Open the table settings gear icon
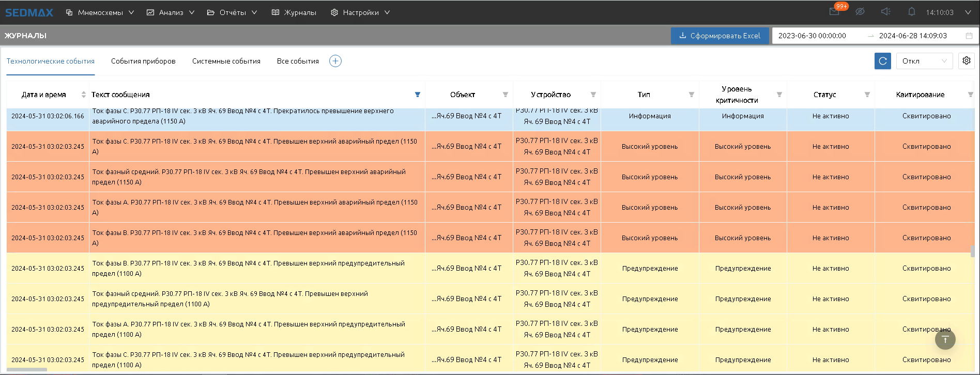 966,61
